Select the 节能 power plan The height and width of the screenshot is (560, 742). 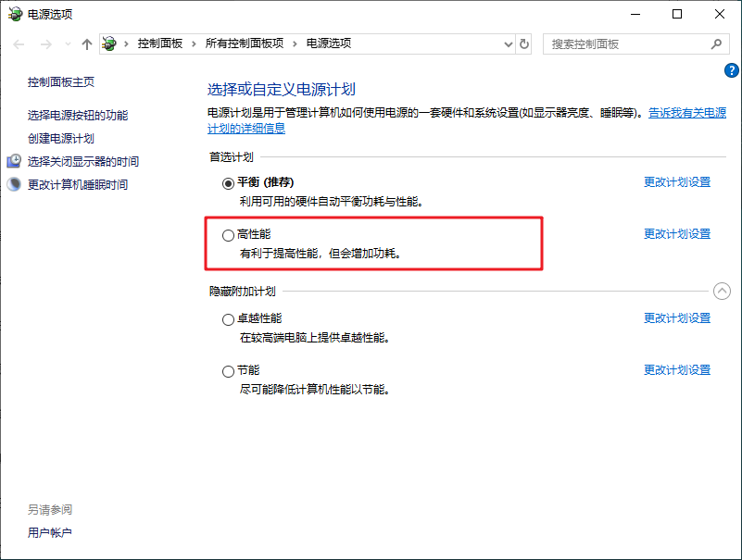click(x=229, y=371)
